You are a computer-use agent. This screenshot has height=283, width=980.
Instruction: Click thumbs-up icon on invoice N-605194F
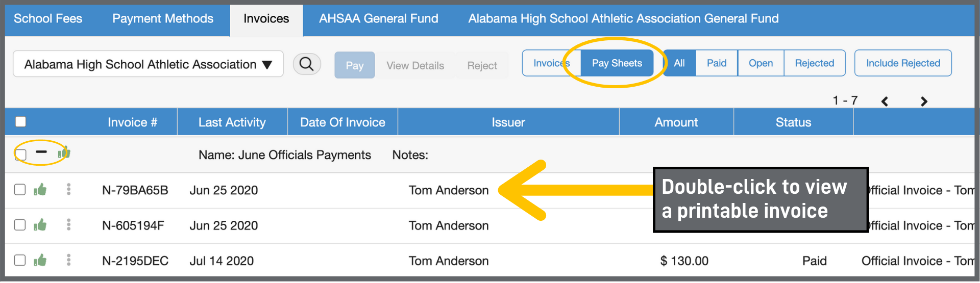(x=40, y=225)
